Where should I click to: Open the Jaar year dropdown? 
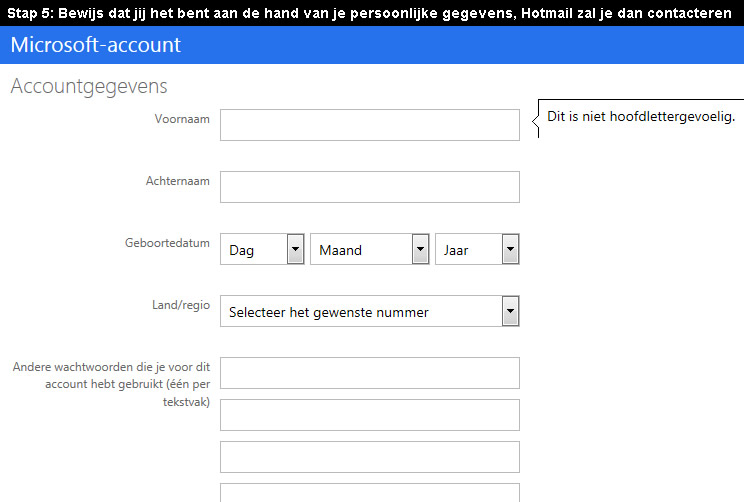[x=477, y=249]
